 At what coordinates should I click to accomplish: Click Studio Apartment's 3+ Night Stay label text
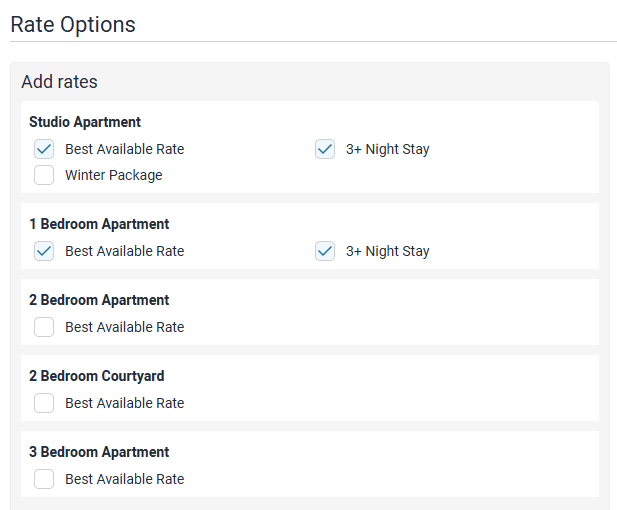(387, 149)
